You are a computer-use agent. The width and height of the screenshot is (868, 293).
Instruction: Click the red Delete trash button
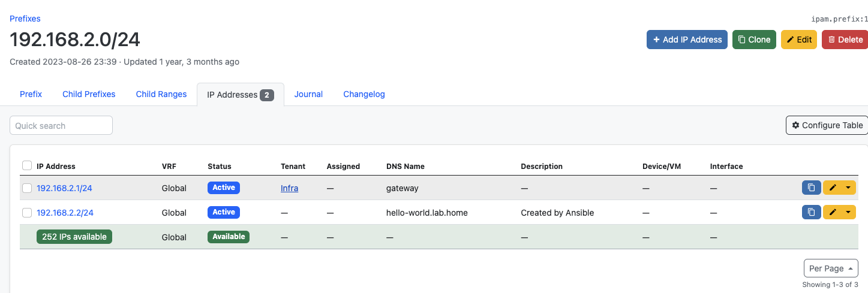[845, 40]
